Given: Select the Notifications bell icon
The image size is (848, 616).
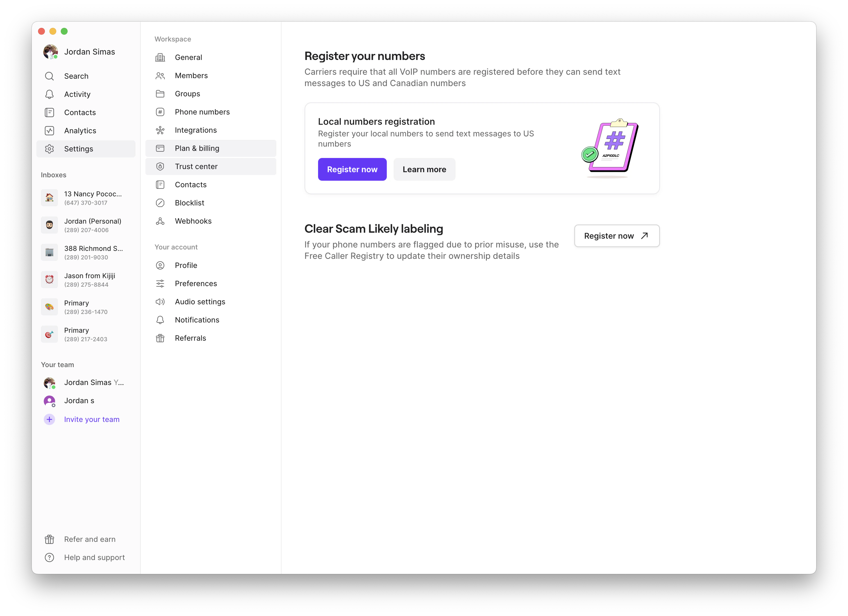Looking at the screenshot, I should [160, 320].
